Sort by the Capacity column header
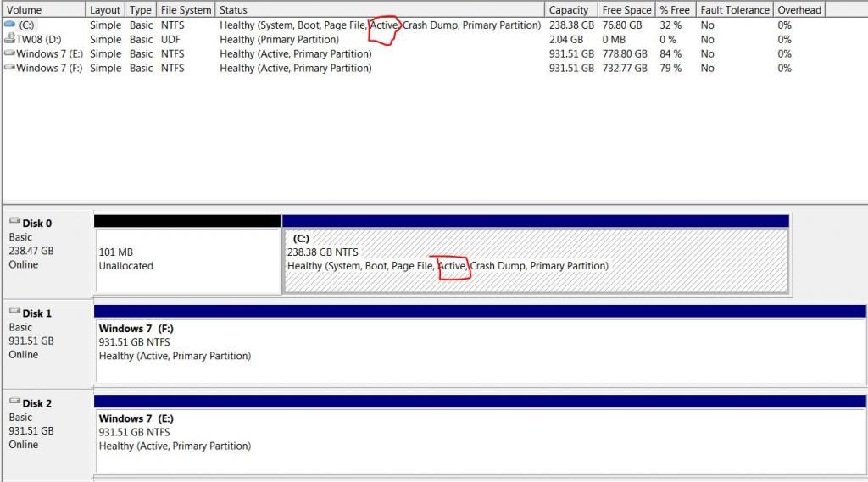 coord(570,10)
